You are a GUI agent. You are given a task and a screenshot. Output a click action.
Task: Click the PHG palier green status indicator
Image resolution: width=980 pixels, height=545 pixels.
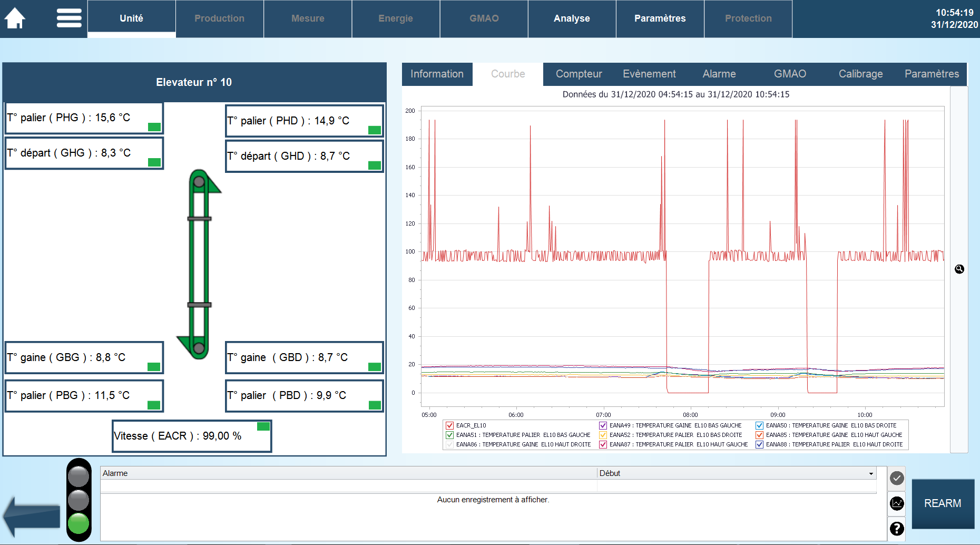(x=154, y=127)
